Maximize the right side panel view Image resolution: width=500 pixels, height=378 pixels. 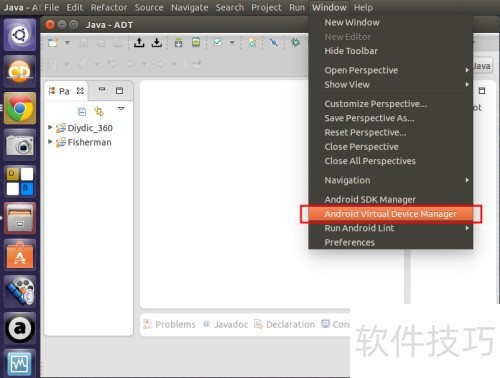point(482,90)
